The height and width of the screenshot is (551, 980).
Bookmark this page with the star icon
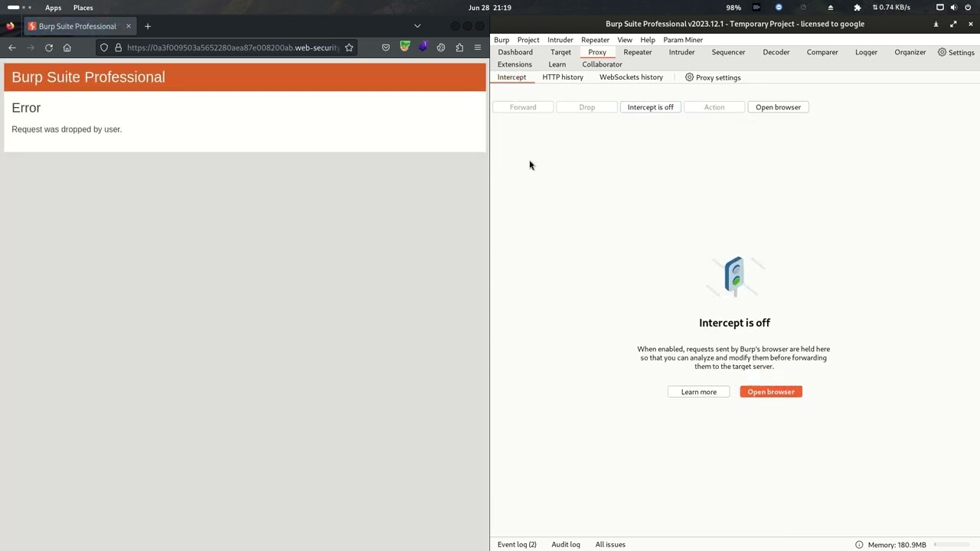pos(349,47)
